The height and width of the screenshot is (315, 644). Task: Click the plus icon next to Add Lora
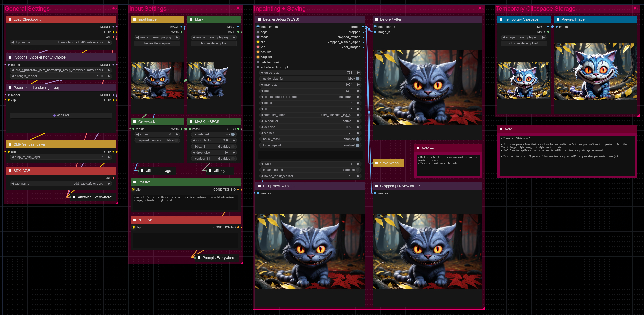[x=54, y=115]
